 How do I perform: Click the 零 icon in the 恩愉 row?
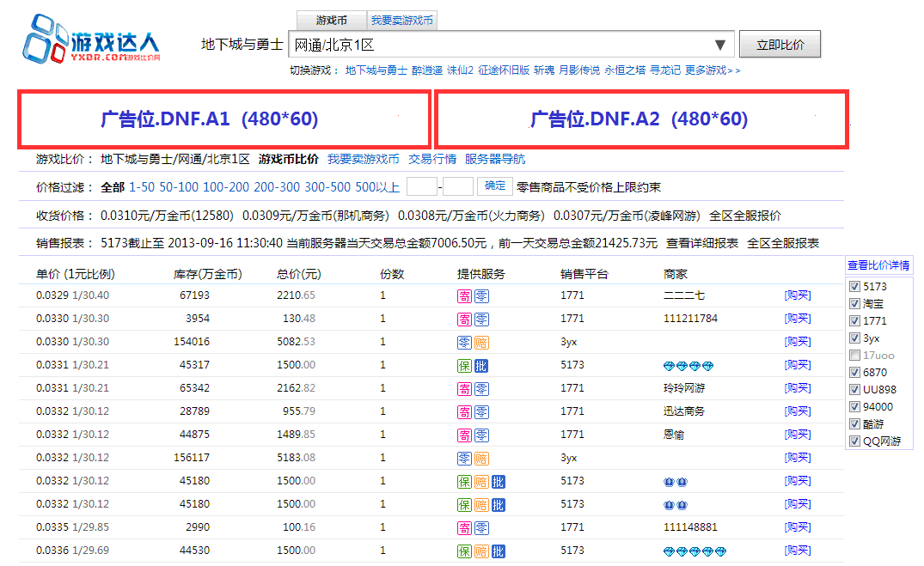pyautogui.click(x=481, y=435)
